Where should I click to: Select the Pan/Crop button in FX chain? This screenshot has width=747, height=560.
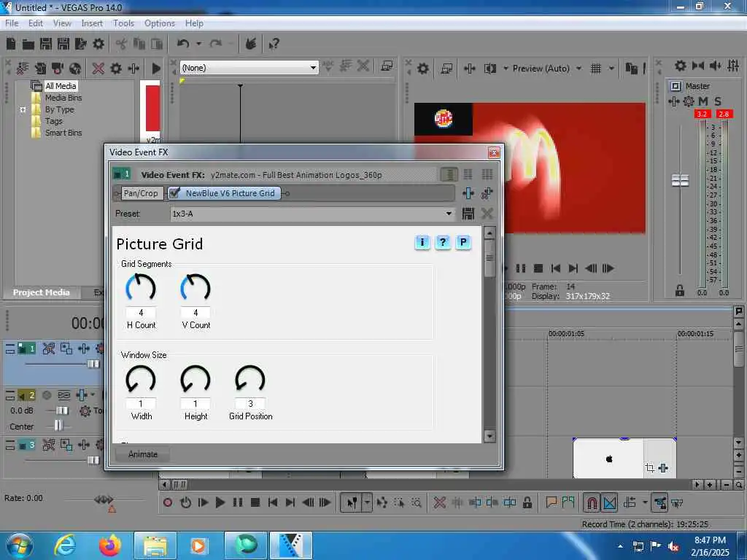[x=141, y=192]
